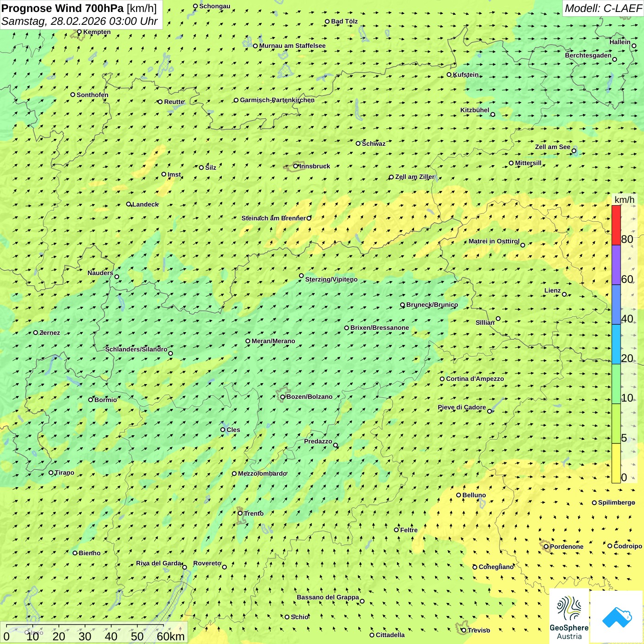
Task: Click the 'Bad Tölz' label
Action: 345,21
